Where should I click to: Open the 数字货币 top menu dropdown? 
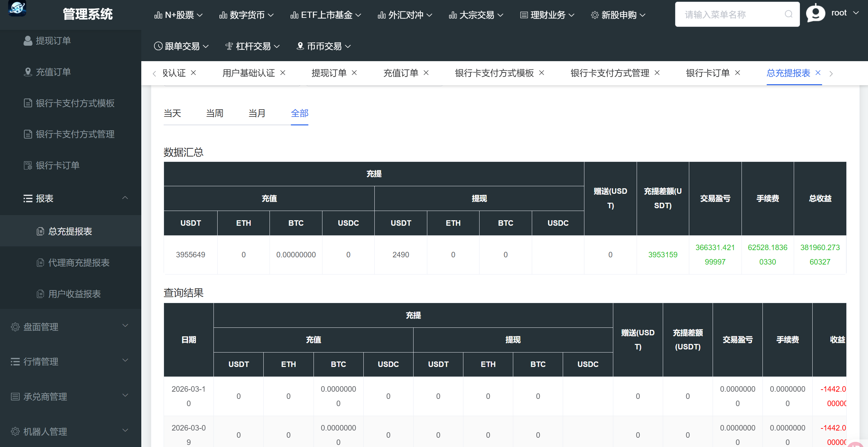point(246,15)
